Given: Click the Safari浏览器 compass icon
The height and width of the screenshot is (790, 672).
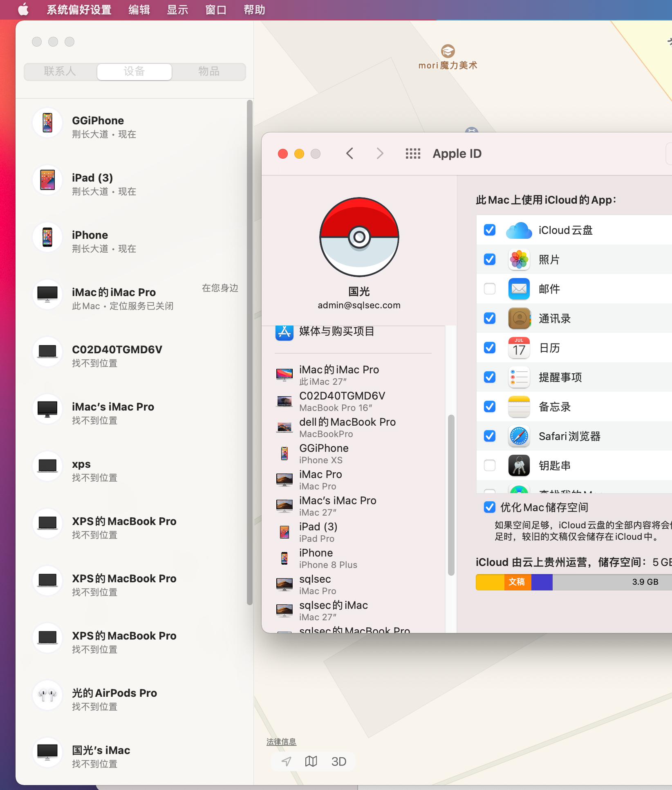Looking at the screenshot, I should [519, 436].
